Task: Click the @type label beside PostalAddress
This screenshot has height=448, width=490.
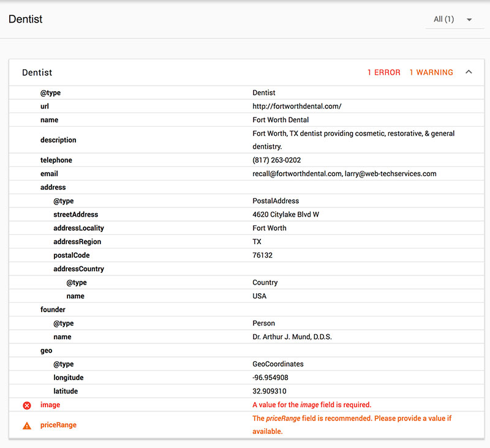Action: [64, 201]
